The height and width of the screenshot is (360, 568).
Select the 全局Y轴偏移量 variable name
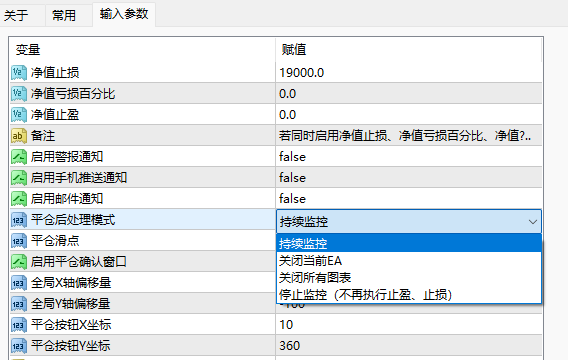click(x=71, y=304)
